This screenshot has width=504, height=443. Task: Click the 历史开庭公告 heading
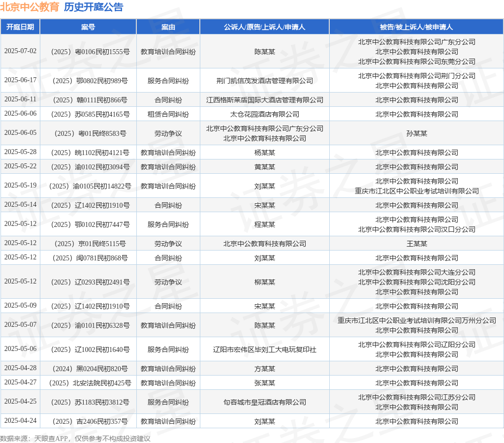94,7
